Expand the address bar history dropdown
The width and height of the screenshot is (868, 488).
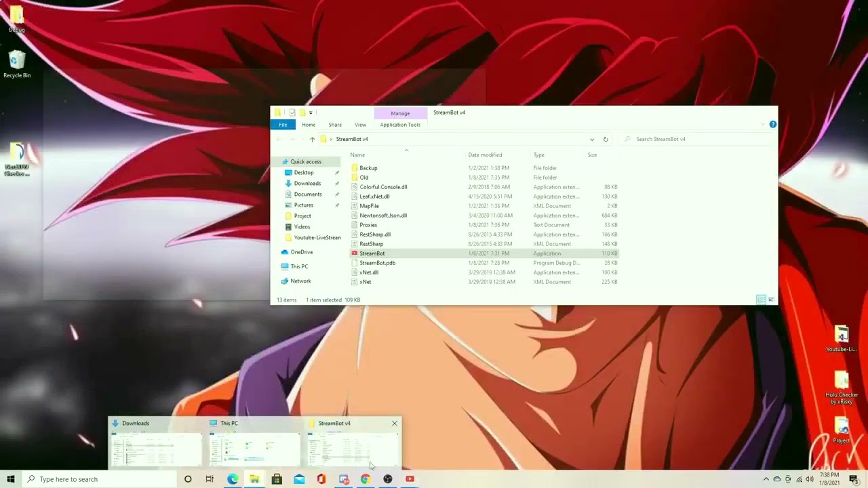pos(591,139)
